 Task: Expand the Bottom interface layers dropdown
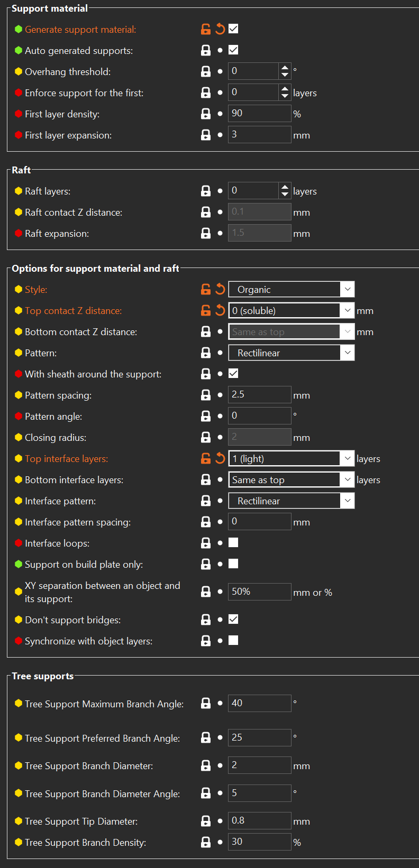tap(348, 479)
